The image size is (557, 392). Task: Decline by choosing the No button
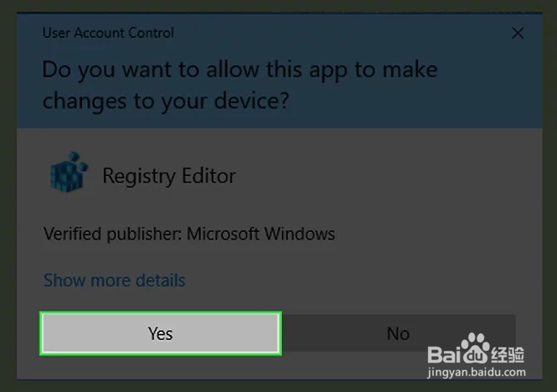398,333
